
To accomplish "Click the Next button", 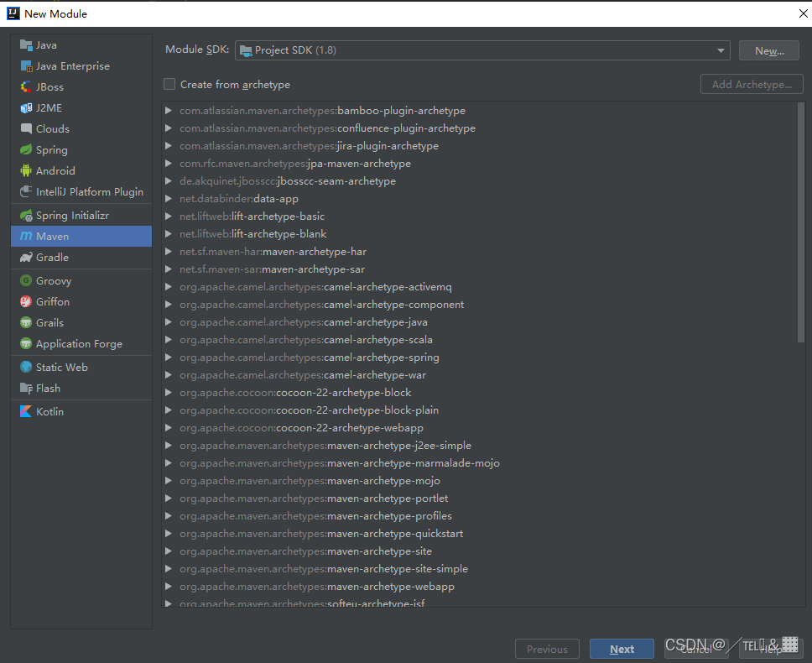I will 622,648.
